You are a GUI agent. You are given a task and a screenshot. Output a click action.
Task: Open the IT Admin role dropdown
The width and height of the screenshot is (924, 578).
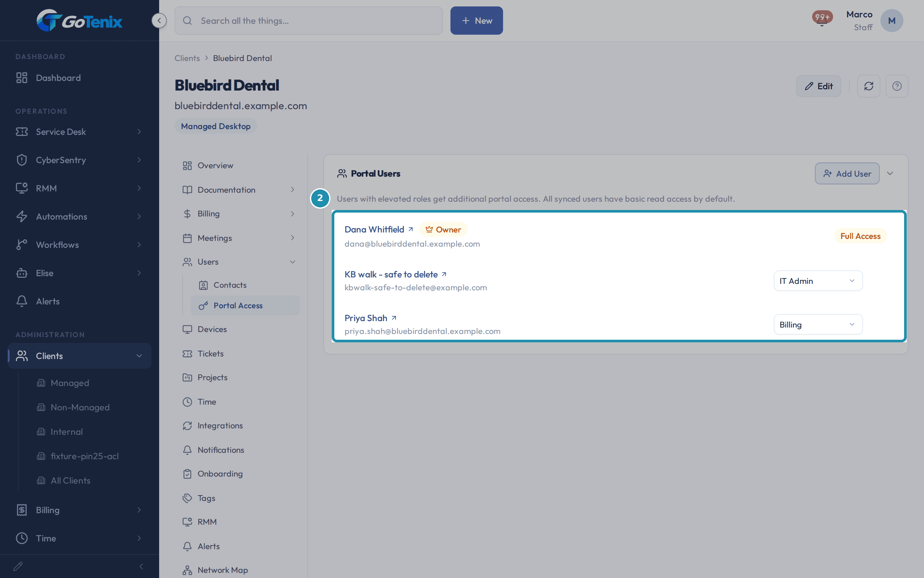(818, 281)
